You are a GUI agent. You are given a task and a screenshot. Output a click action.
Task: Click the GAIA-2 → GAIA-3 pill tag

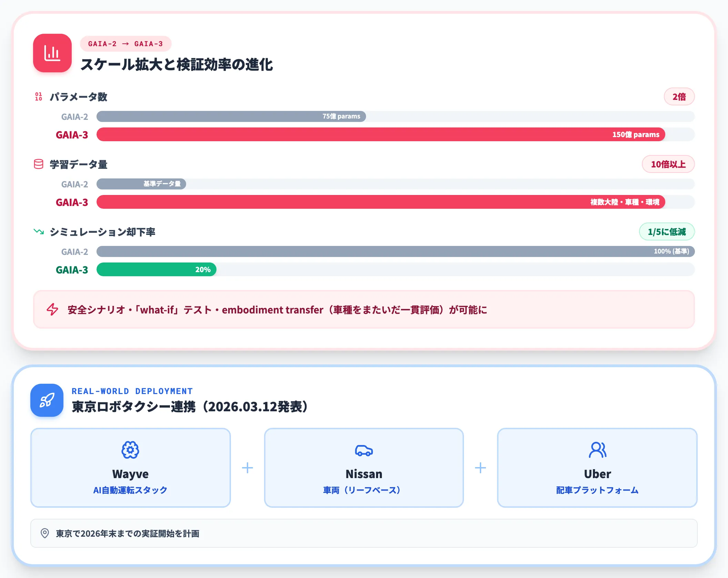pos(125,44)
